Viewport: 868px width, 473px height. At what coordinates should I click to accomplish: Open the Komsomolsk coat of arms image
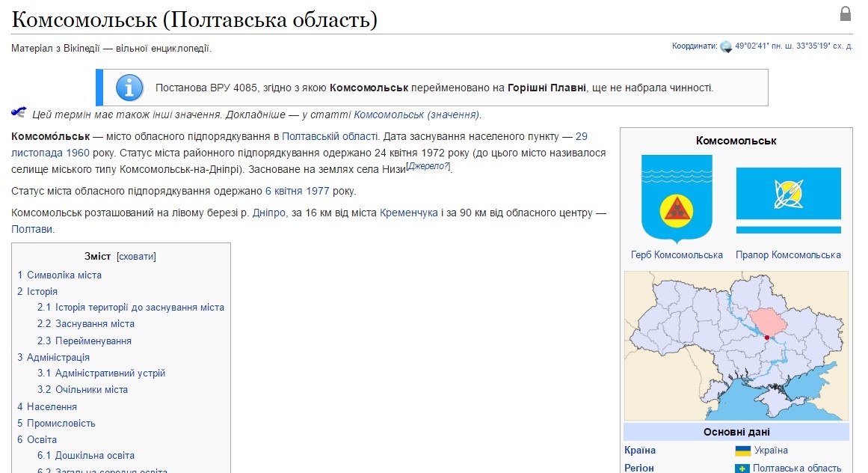coord(677,198)
